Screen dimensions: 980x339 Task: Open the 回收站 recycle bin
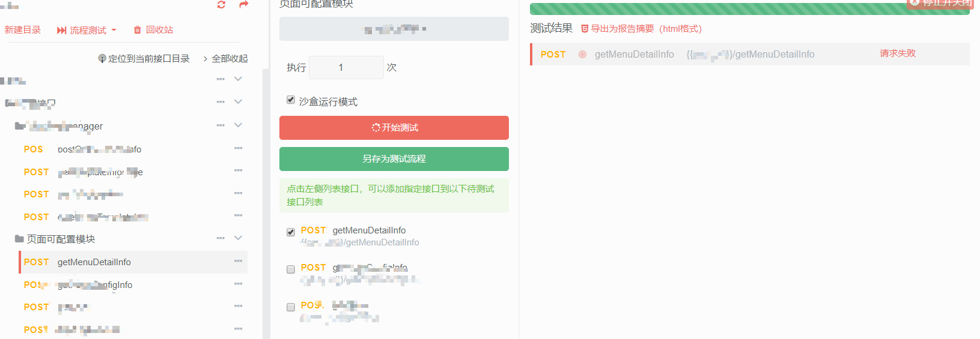pyautogui.click(x=153, y=29)
